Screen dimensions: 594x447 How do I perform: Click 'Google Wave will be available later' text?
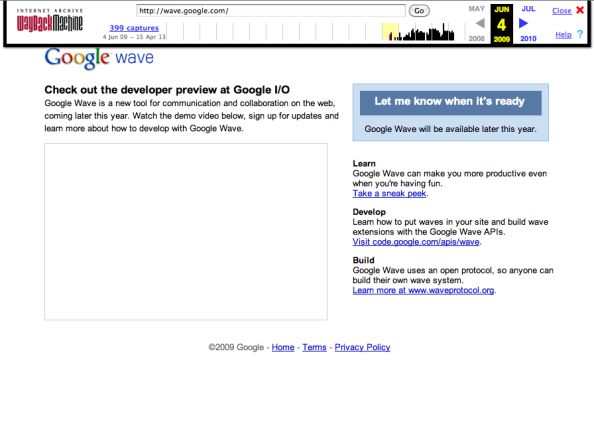[450, 129]
